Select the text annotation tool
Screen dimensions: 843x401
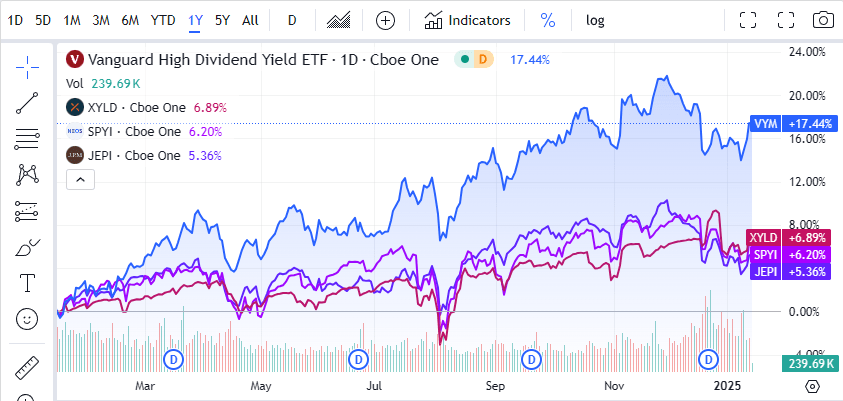coord(27,283)
